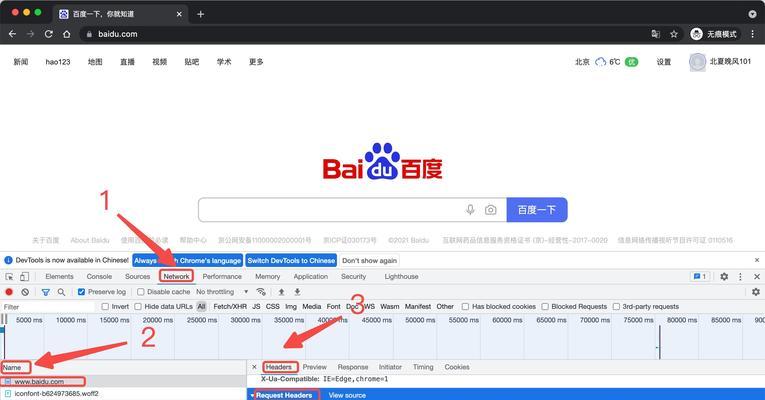The width and height of the screenshot is (765, 400).
Task: Switch to Elements tab
Action: click(60, 277)
